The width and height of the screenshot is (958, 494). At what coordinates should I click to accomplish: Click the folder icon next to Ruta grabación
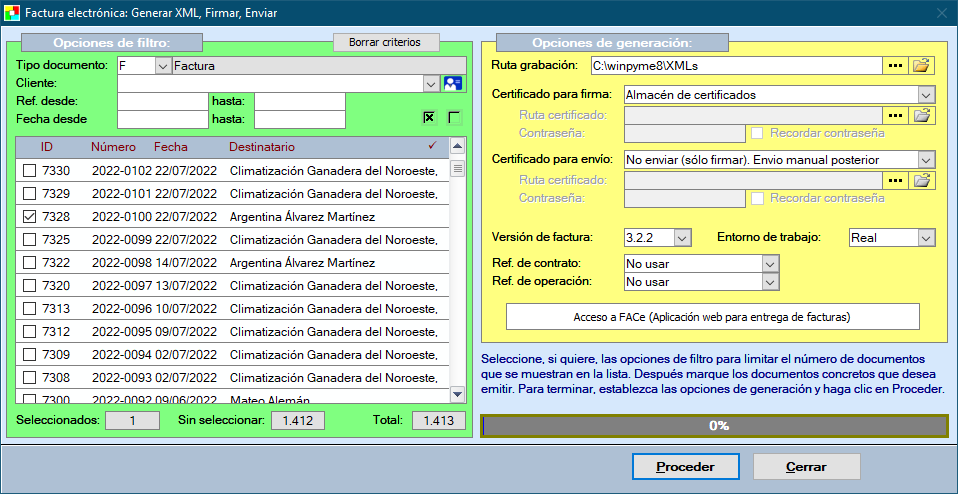pyautogui.click(x=921, y=65)
